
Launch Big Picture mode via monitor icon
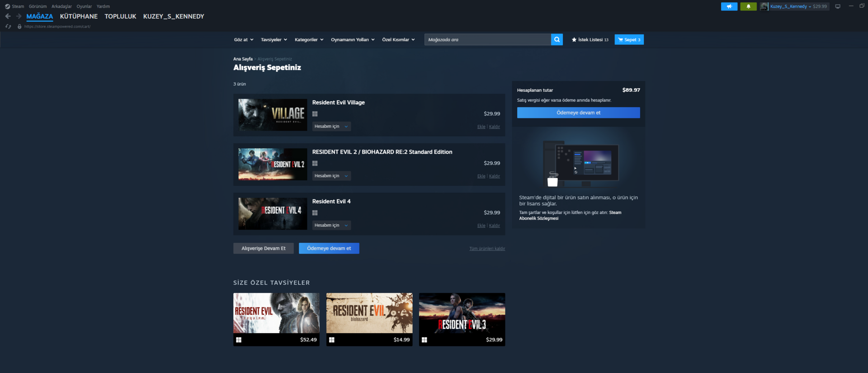(x=838, y=6)
